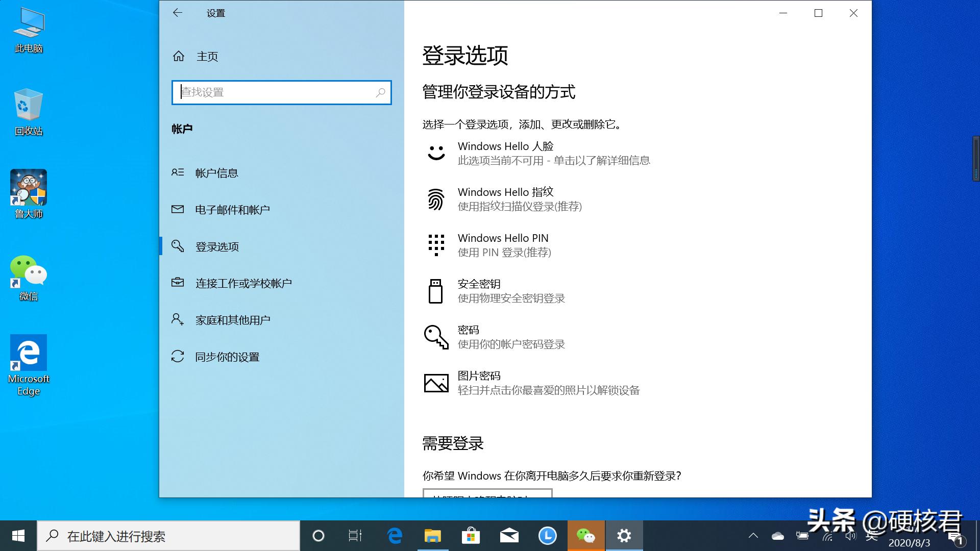Expand hidden icons in the system tray
Viewport: 980px width, 551px height.
(754, 536)
